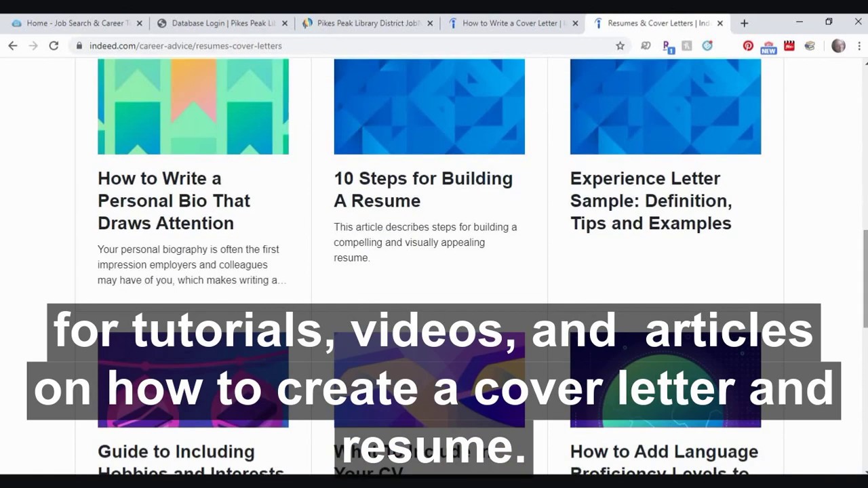Click the blue thumbnail above Experience Letter Sample

pos(665,106)
